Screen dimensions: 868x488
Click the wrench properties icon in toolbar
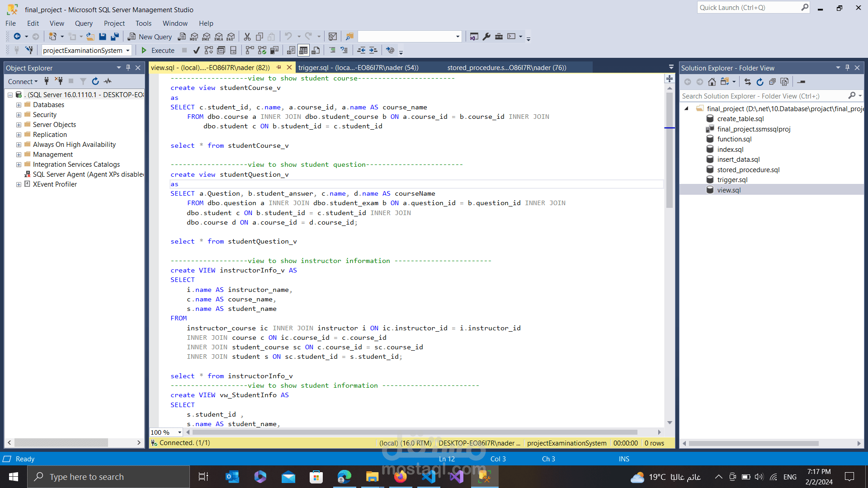486,37
